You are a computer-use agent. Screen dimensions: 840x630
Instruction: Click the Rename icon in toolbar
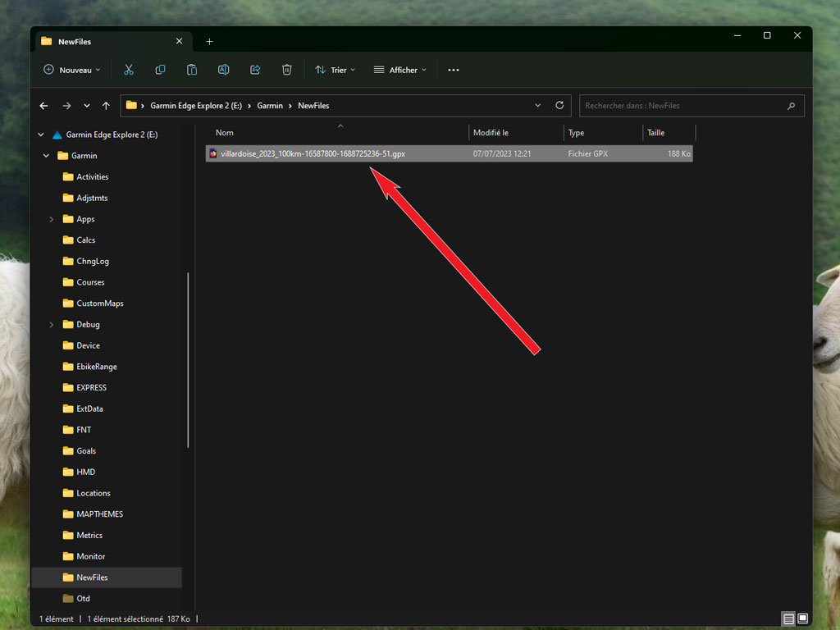(x=223, y=70)
